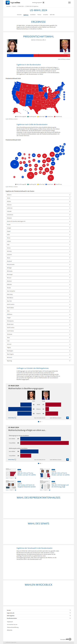Click the blue icon on the Wahlverhalten infographic
The height and width of the screenshot is (644, 77).
tap(67, 418)
